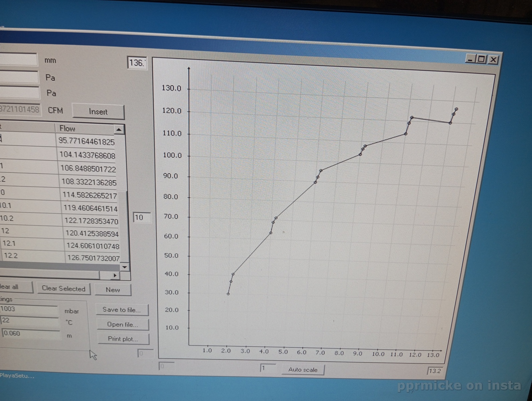Click the Insert button
The height and width of the screenshot is (401, 532).
98,112
